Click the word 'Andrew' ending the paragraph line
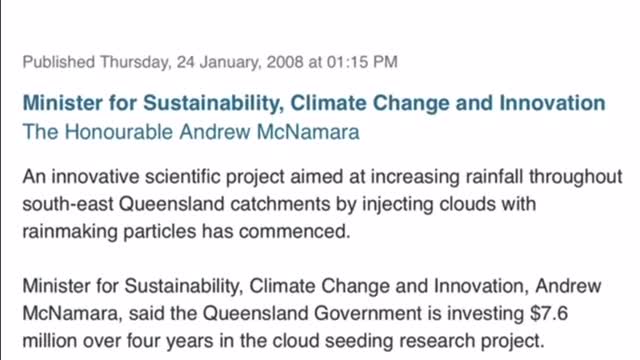The width and height of the screenshot is (640, 360). (x=568, y=286)
